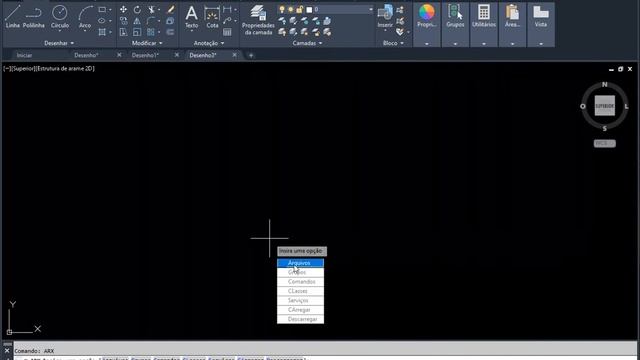The image size is (640, 360).
Task: Select the Polilinha tool
Action: tap(33, 17)
